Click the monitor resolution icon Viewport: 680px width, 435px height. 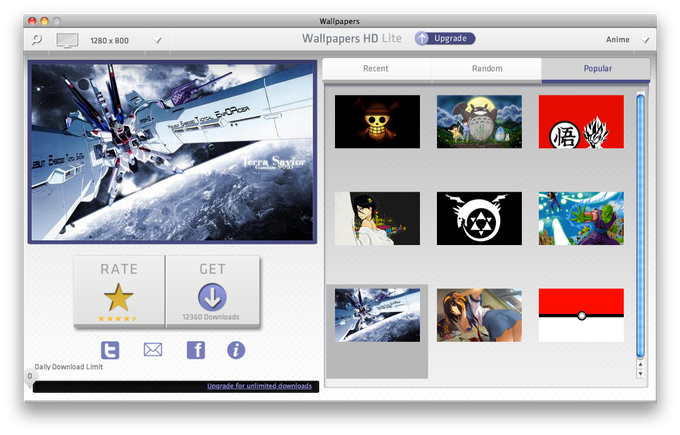coord(67,40)
